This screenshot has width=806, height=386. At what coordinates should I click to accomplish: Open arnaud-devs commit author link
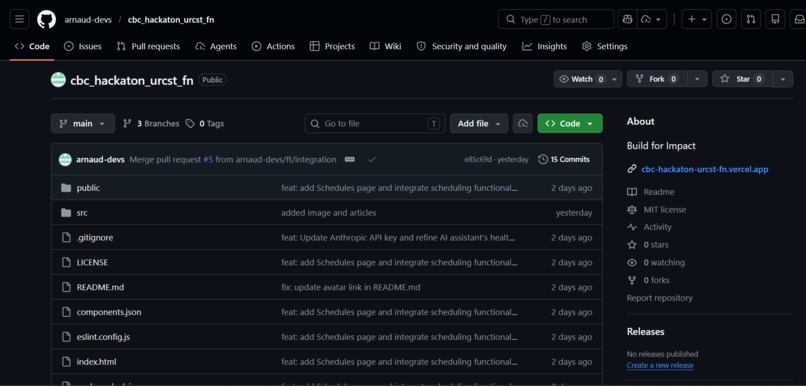pos(100,159)
